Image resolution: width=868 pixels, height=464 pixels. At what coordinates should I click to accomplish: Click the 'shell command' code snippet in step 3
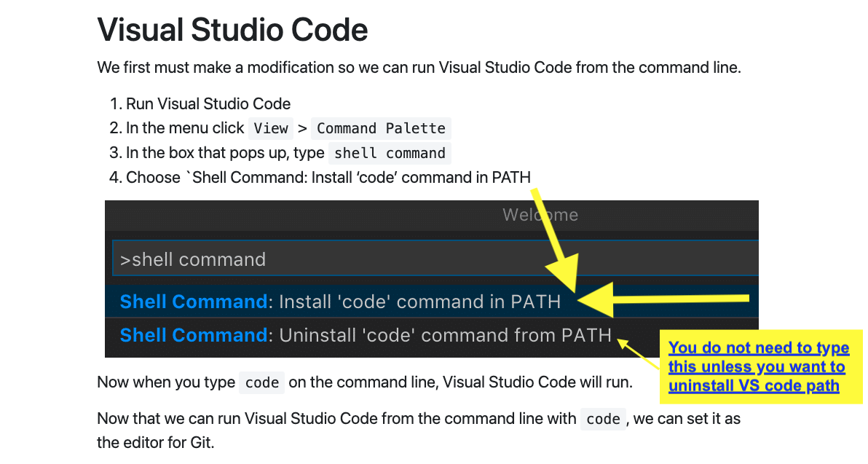point(390,153)
